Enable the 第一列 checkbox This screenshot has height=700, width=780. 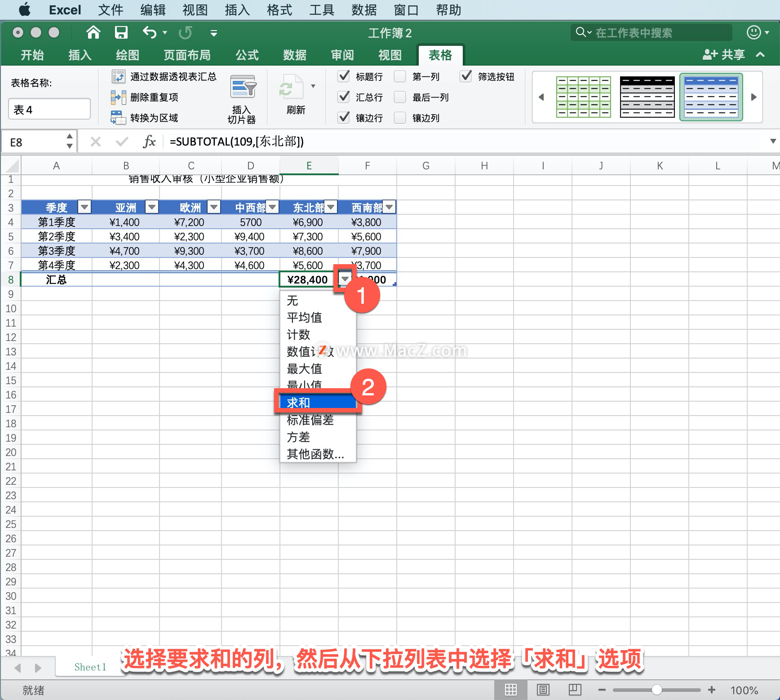coord(400,76)
